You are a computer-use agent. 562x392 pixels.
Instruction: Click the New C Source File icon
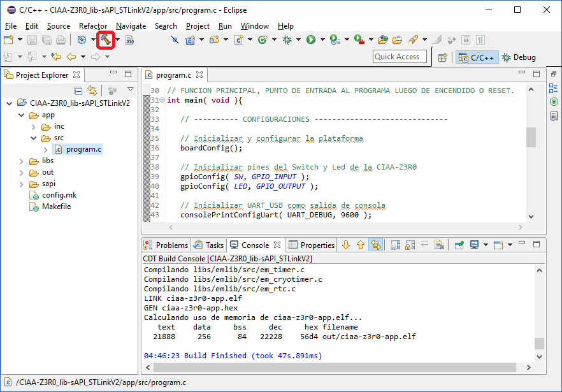[x=239, y=40]
